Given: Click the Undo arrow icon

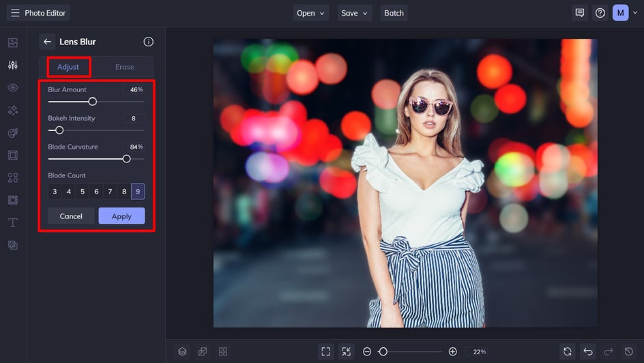Looking at the screenshot, I should pyautogui.click(x=588, y=351).
